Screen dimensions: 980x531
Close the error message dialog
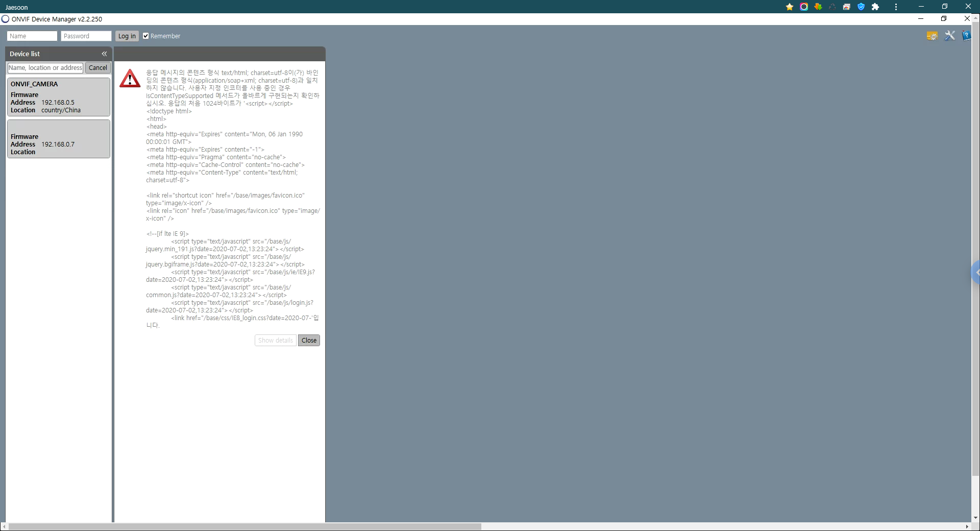[309, 341]
